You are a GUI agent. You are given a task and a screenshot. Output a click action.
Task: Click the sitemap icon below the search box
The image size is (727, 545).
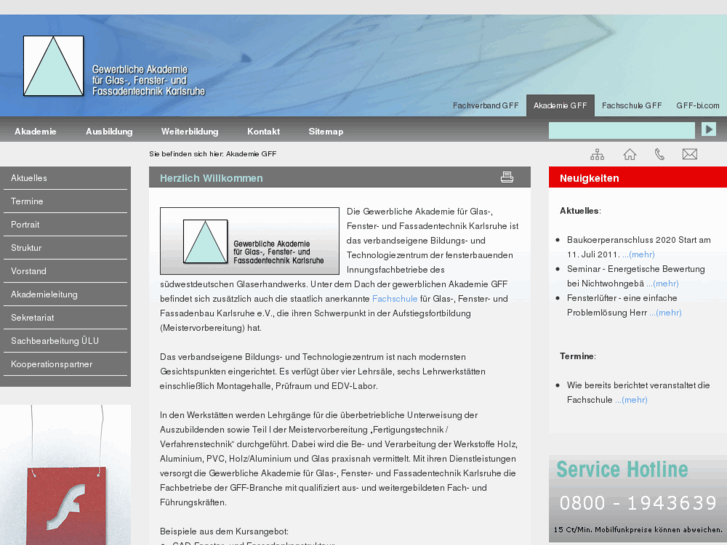597,154
